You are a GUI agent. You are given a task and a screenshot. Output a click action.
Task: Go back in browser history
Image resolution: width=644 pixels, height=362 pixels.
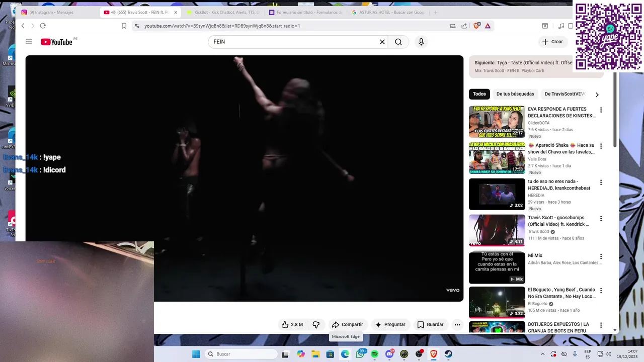tap(23, 26)
